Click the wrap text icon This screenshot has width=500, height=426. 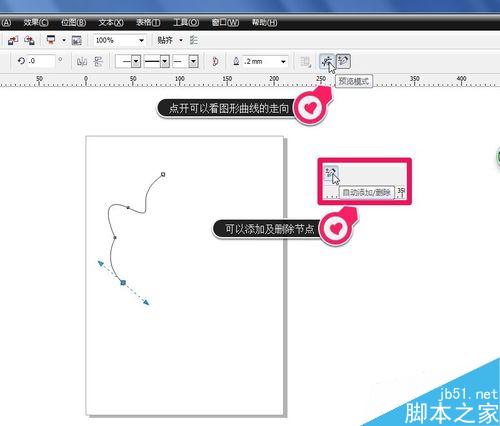click(305, 62)
